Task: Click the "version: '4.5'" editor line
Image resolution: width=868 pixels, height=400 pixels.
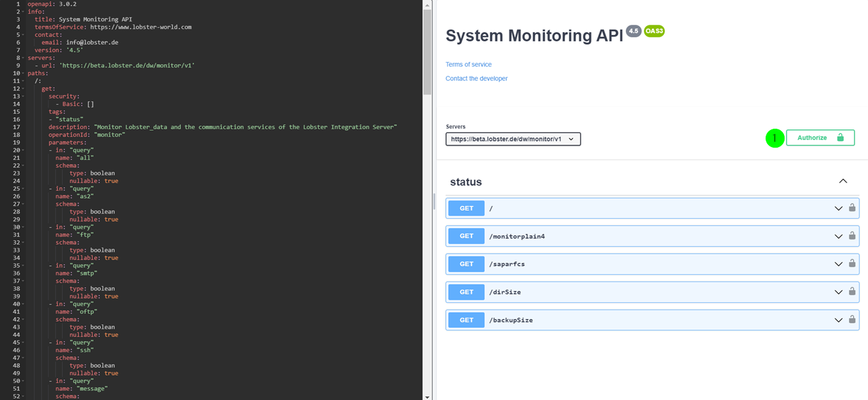Action: click(59, 50)
